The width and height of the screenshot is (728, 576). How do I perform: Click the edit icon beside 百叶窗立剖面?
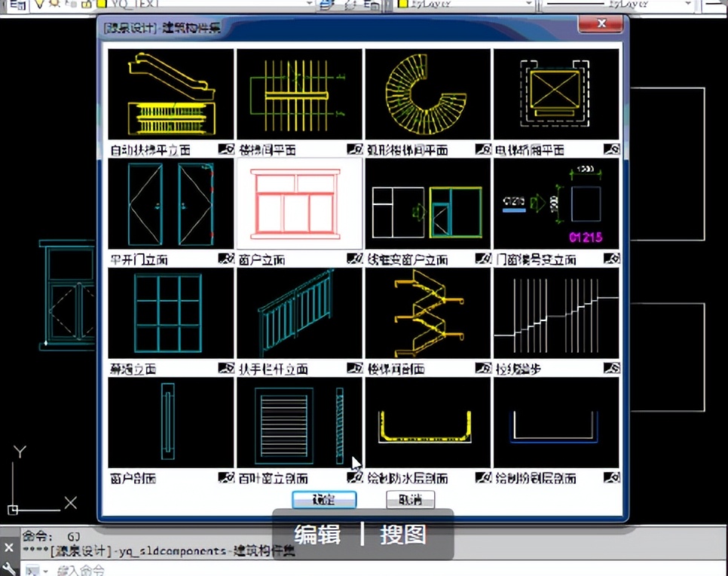tap(354, 478)
